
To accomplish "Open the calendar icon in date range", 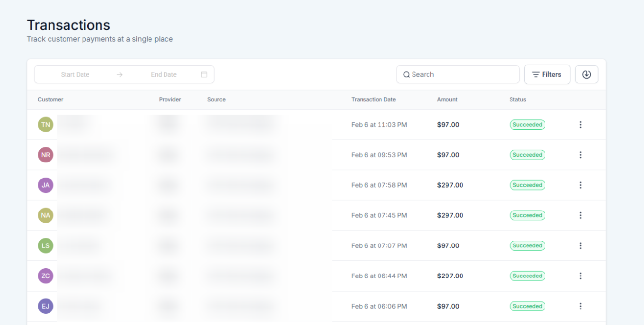I will (x=204, y=75).
